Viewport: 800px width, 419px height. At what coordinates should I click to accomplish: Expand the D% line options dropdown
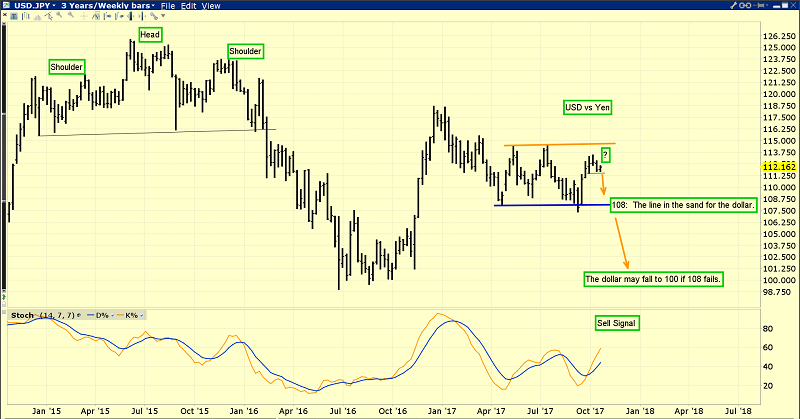point(112,317)
